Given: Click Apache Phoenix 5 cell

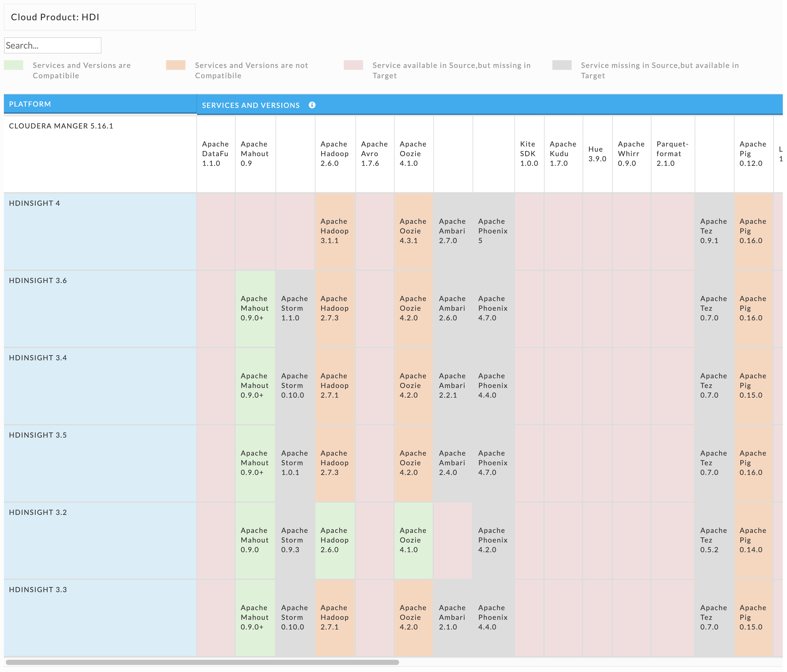Looking at the screenshot, I should click(493, 231).
